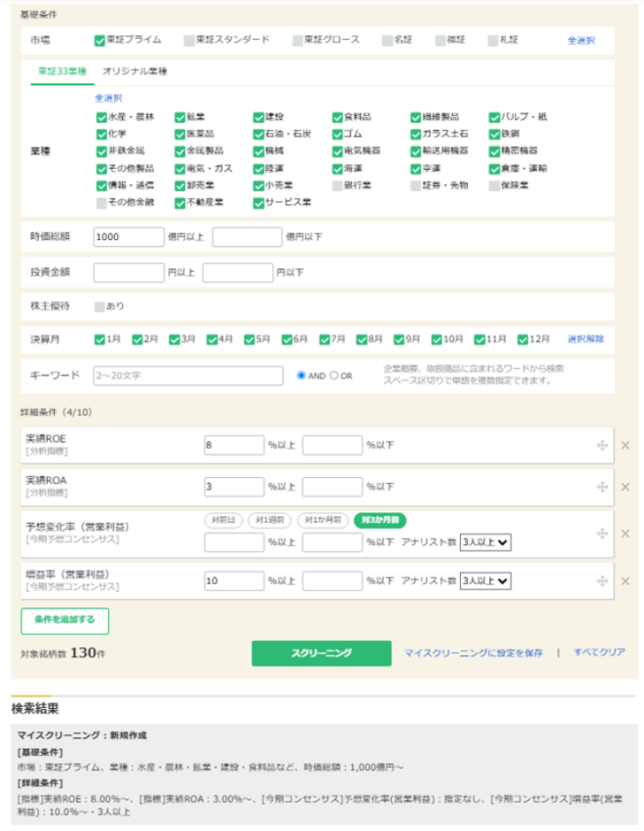Delete the 実績ROA condition row
Viewport: 644px width, 831px height.
tap(625, 487)
